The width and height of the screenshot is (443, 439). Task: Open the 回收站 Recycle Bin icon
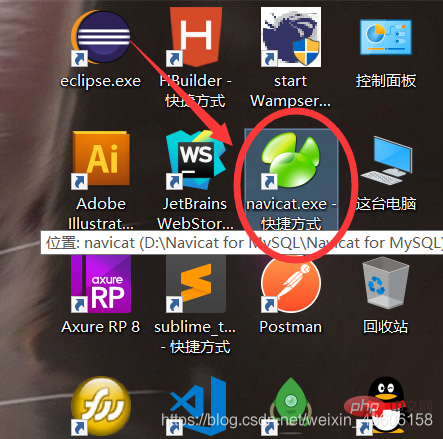coord(386,283)
